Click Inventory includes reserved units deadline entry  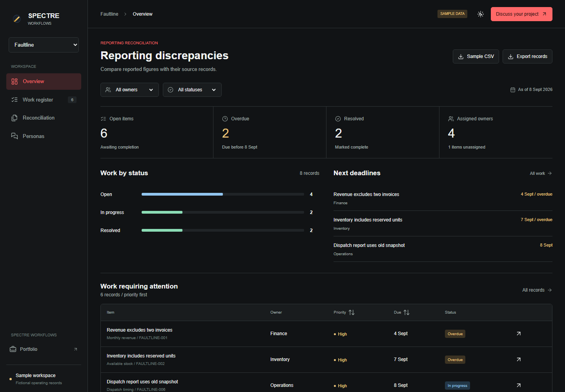click(x=443, y=224)
